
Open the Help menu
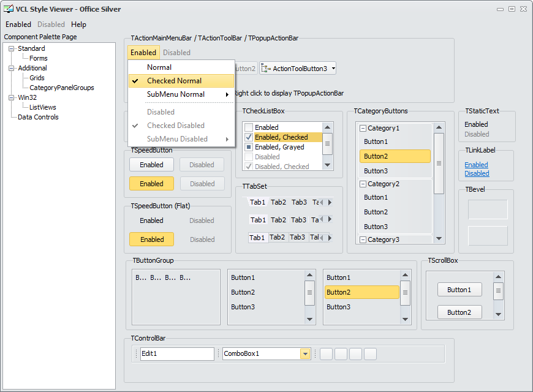click(78, 24)
